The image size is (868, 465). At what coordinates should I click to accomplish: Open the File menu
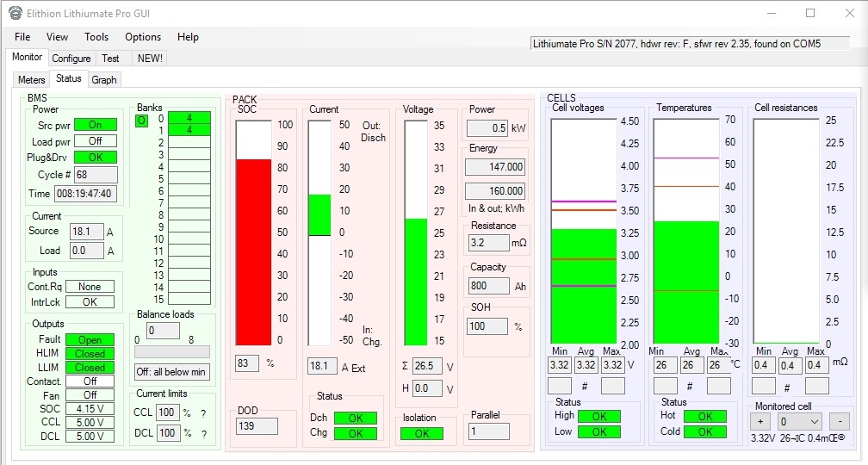22,37
